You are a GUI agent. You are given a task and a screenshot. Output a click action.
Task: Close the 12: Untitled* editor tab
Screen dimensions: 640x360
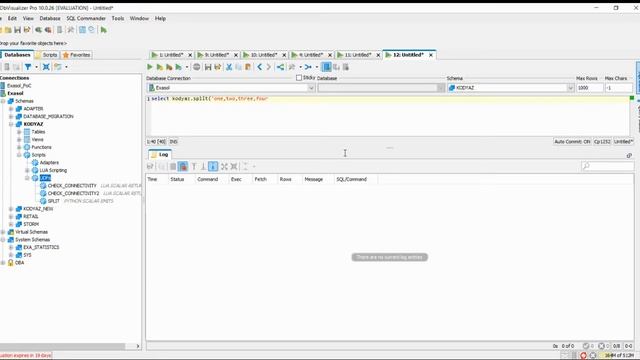(431, 55)
